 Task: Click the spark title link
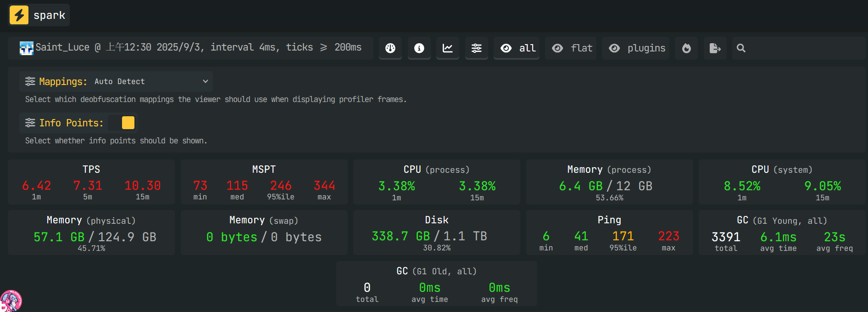coord(49,15)
